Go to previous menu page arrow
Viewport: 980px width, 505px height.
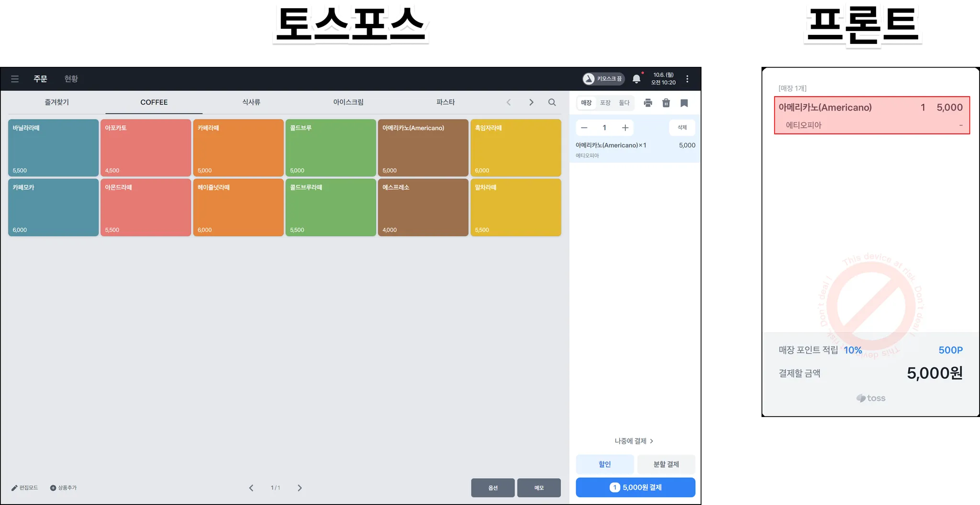coord(251,488)
